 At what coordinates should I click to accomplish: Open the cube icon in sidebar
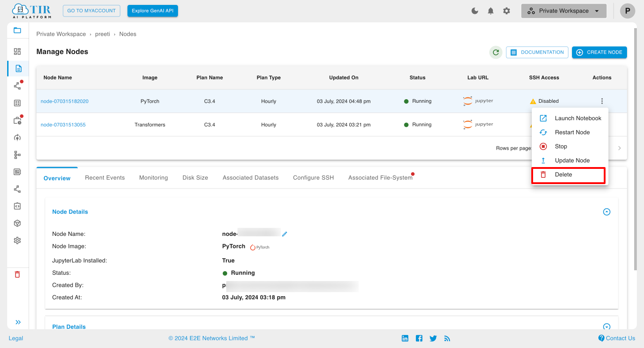coord(17,223)
